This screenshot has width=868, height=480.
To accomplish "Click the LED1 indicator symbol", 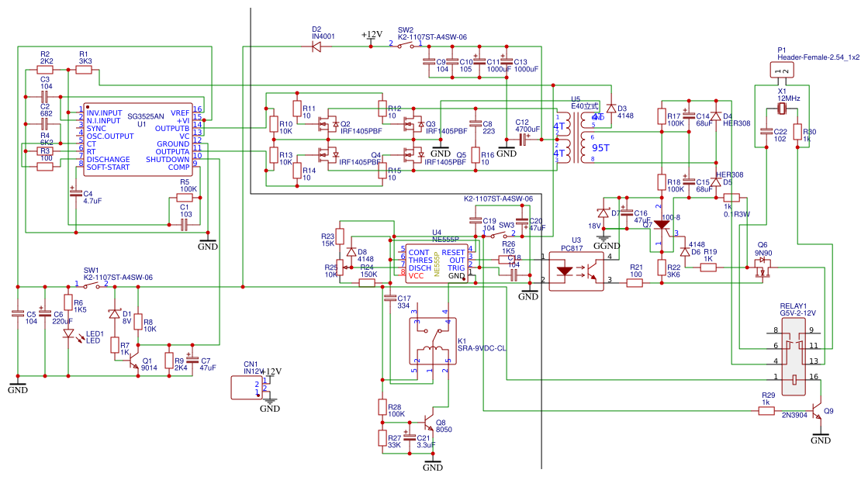I will point(68,333).
